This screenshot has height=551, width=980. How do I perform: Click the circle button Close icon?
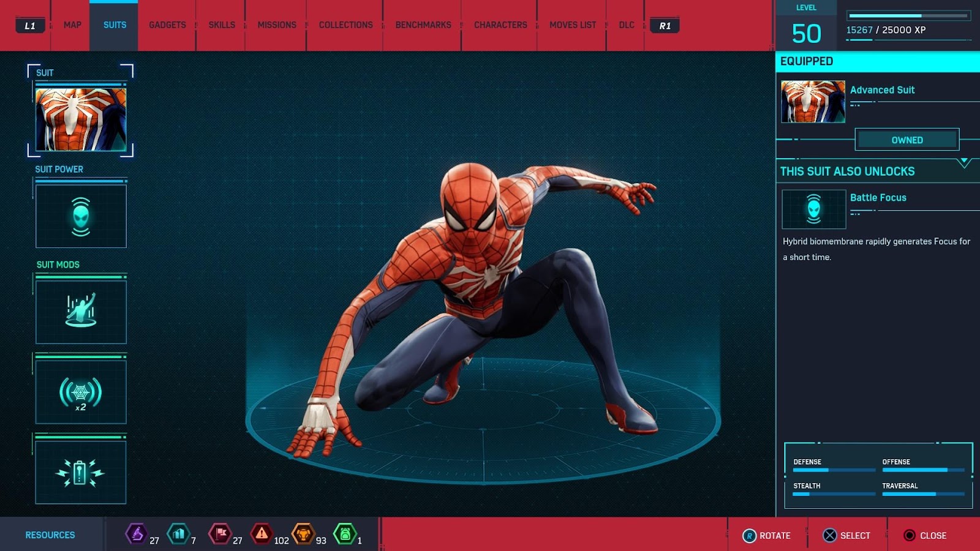click(910, 536)
